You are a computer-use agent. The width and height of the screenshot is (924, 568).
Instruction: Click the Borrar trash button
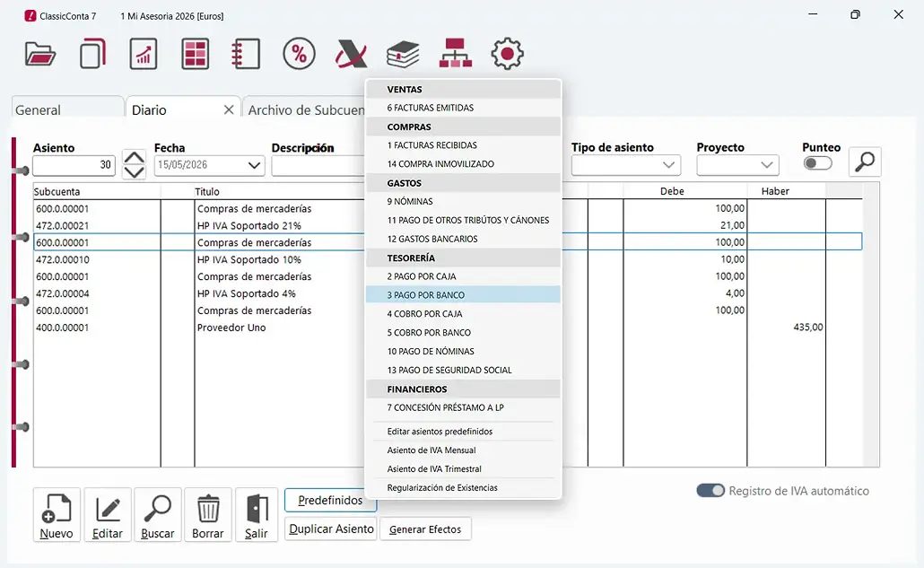pyautogui.click(x=207, y=515)
